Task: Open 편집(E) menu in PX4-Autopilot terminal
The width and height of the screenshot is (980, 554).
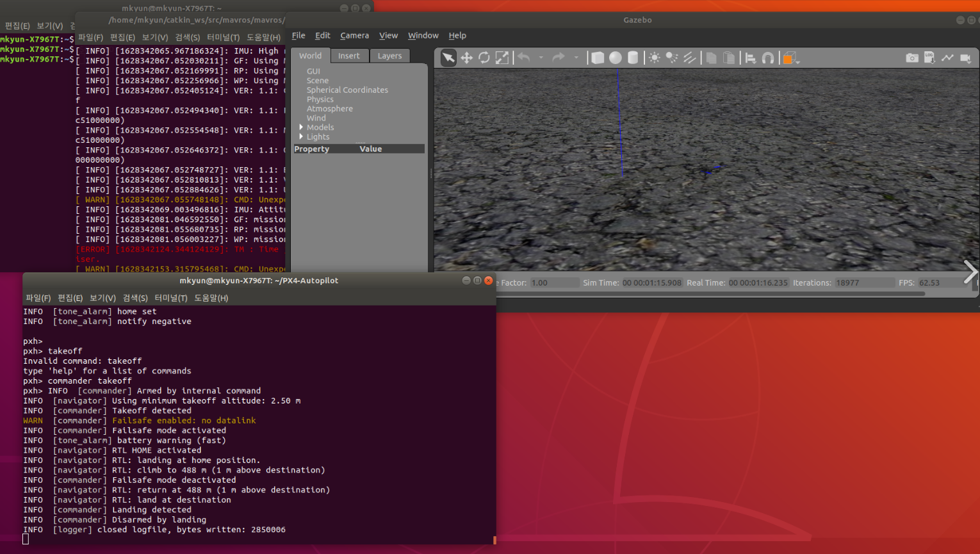Action: pos(70,298)
